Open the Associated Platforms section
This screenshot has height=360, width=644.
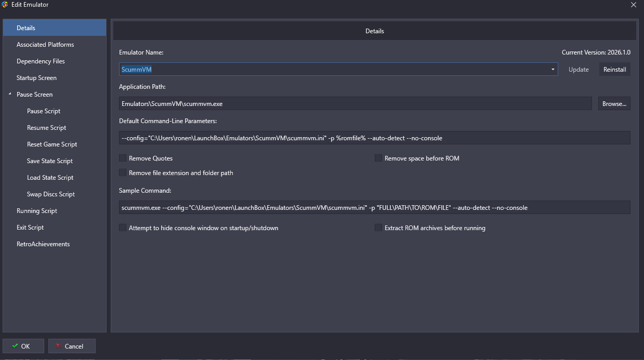(45, 45)
